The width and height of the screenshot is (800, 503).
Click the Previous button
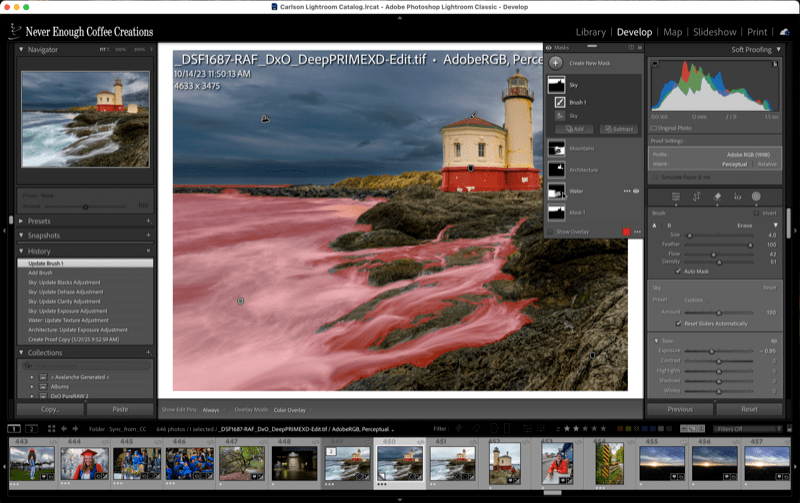[x=680, y=409]
